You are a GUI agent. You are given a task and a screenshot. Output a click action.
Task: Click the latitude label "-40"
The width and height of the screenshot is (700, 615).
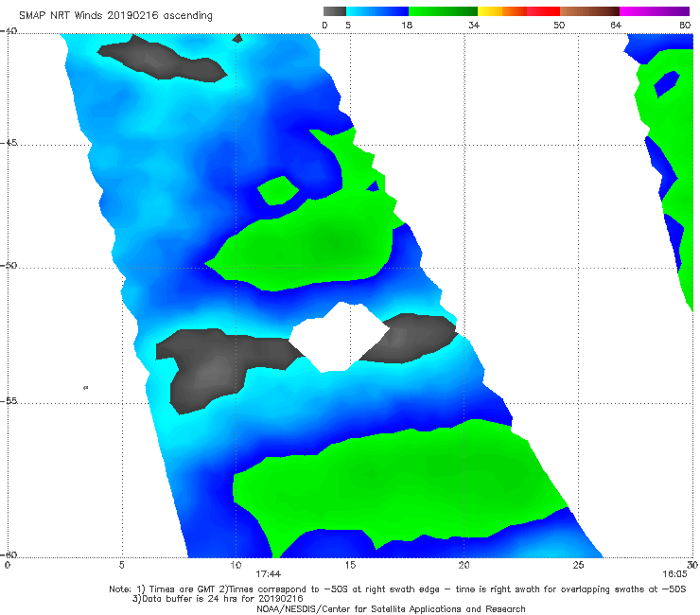coord(9,31)
